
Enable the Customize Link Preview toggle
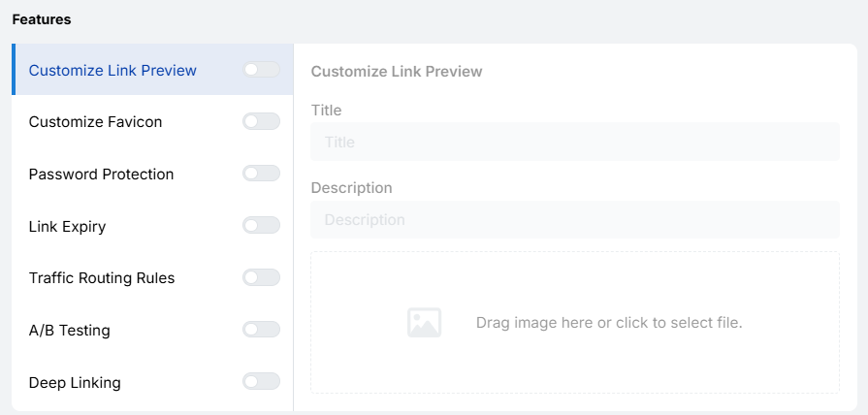261,70
